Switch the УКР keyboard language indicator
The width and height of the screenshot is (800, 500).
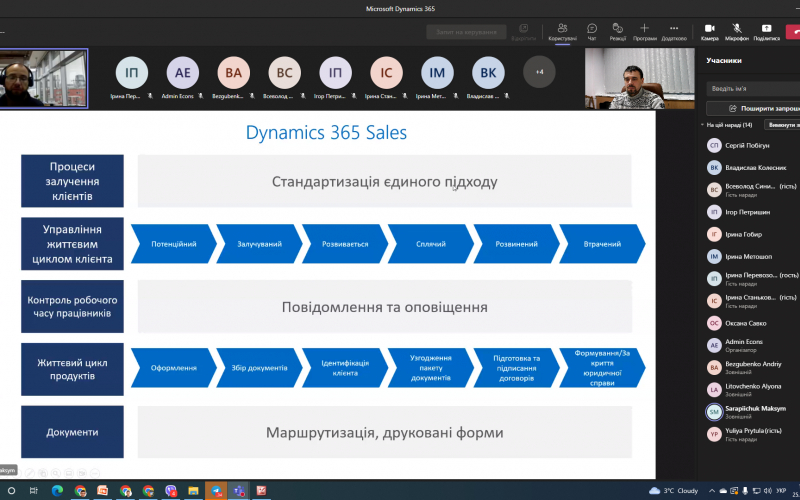(781, 491)
